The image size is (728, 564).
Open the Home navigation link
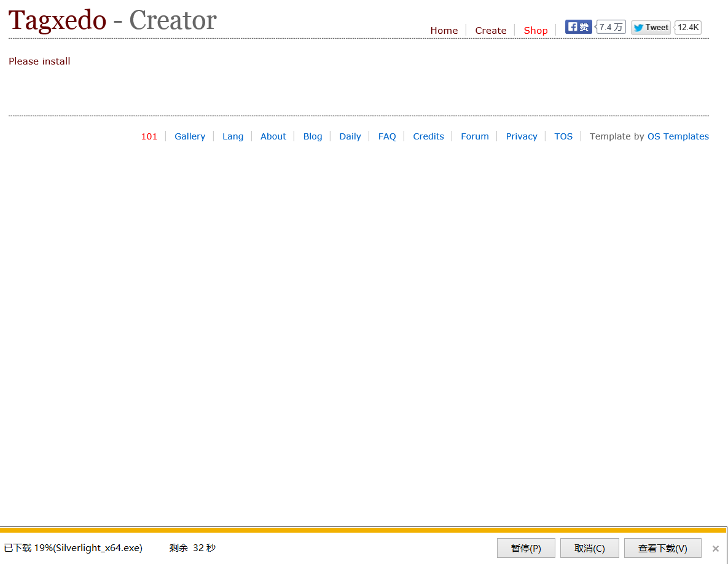pyautogui.click(x=444, y=31)
